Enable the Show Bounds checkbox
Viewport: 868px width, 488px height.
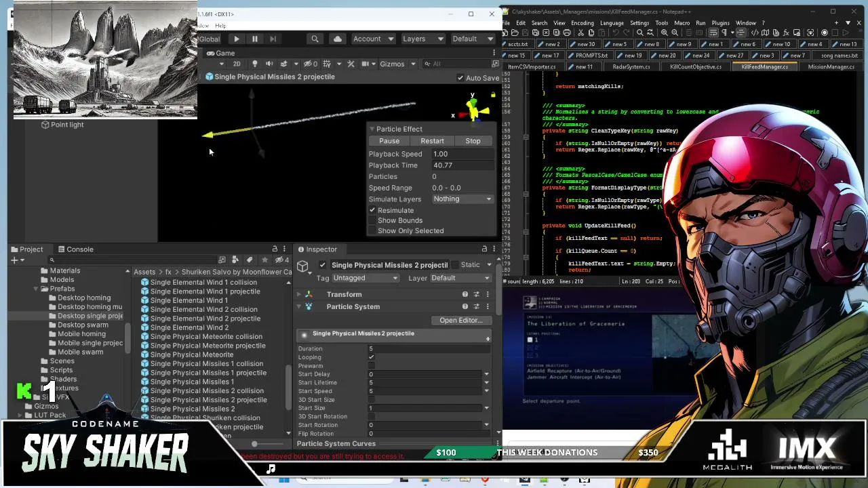coord(372,220)
